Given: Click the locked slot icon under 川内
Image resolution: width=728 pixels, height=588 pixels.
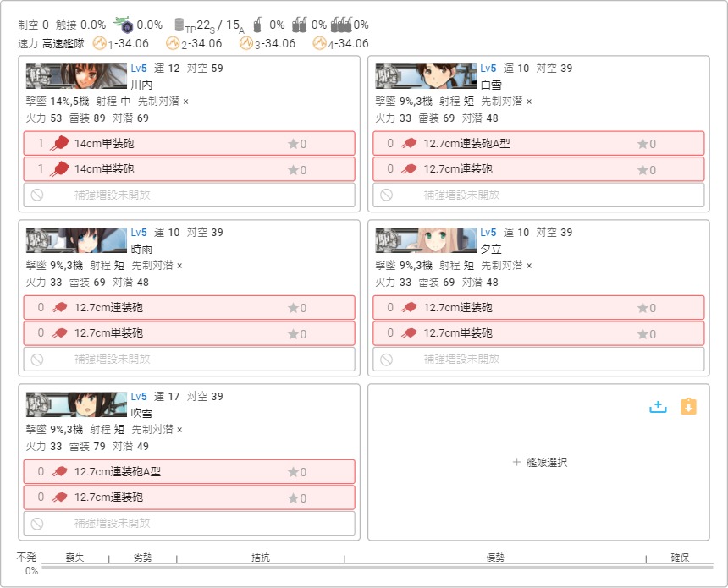Looking at the screenshot, I should [37, 195].
